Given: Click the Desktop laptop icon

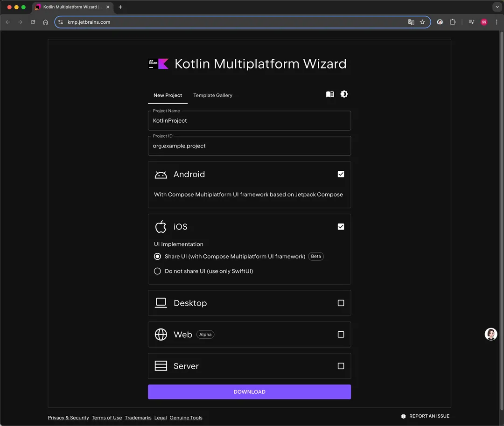Looking at the screenshot, I should coord(161,303).
